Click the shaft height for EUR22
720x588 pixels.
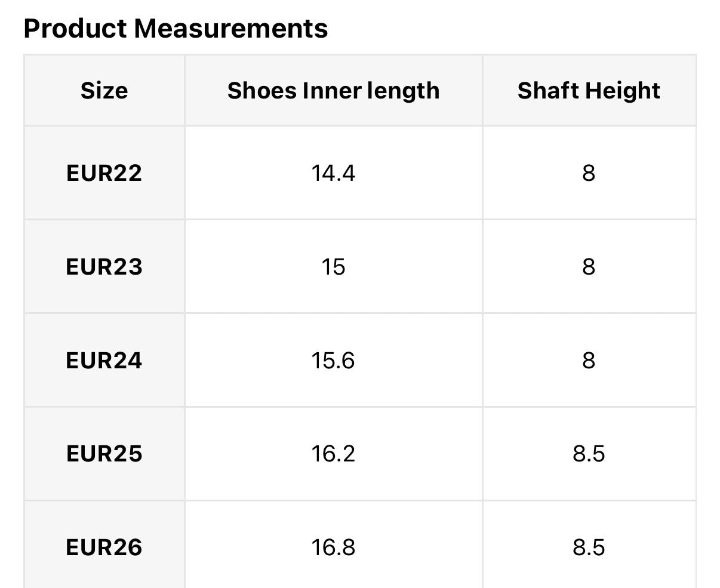tap(589, 173)
